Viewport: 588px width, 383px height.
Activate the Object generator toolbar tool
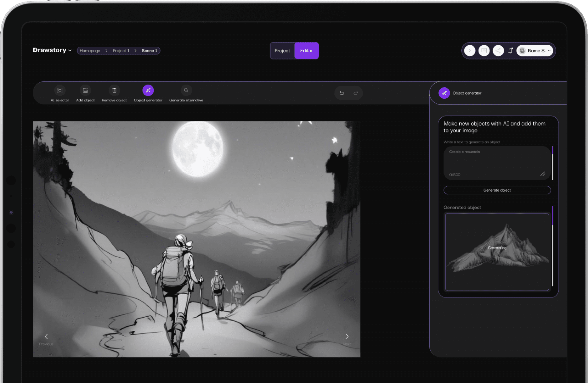148,91
